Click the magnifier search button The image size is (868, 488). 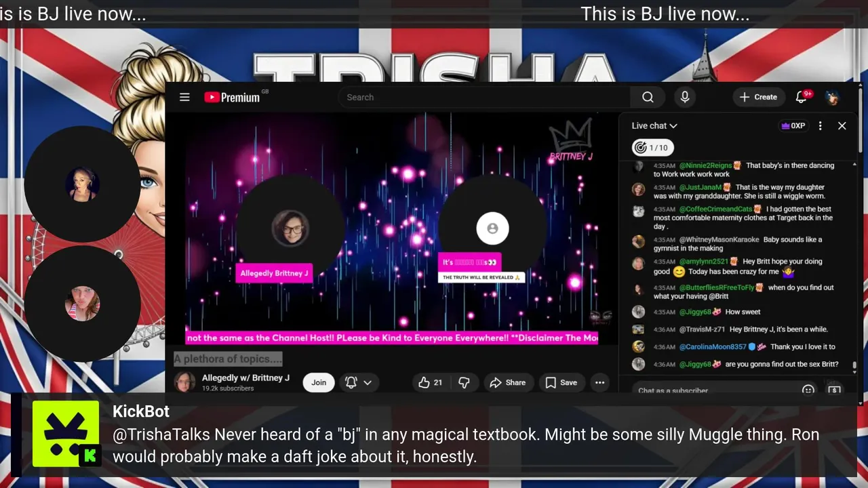[648, 97]
